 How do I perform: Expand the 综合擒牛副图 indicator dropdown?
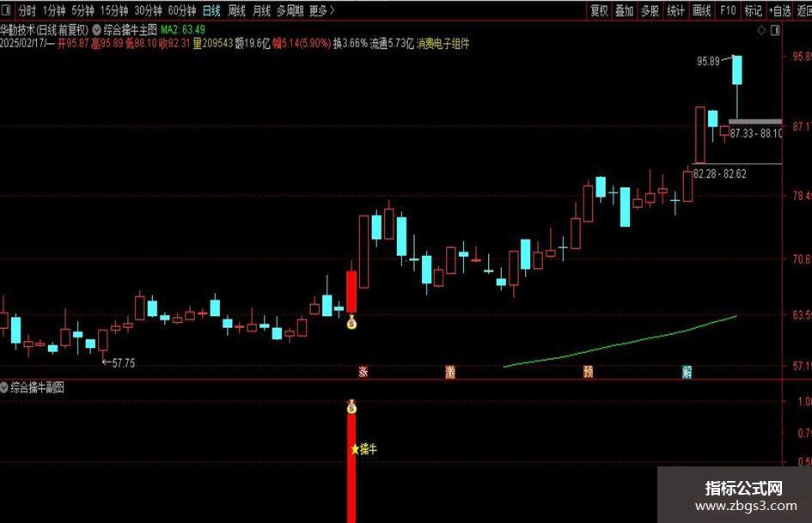point(4,387)
